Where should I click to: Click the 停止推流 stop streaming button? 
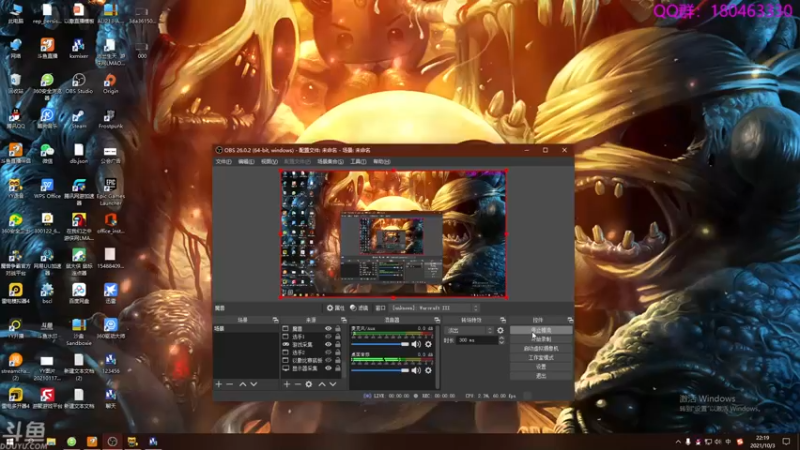[541, 331]
